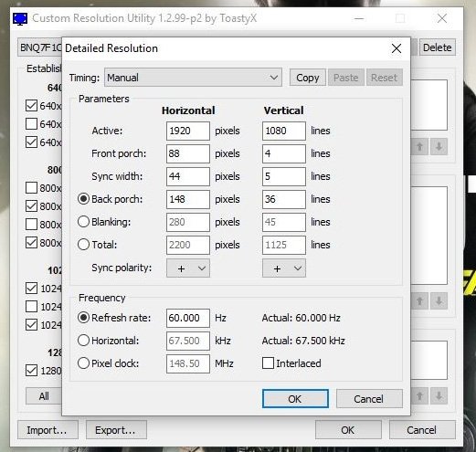Viewport: 476px width, 452px height.
Task: Click the Import... button
Action: click(48, 430)
